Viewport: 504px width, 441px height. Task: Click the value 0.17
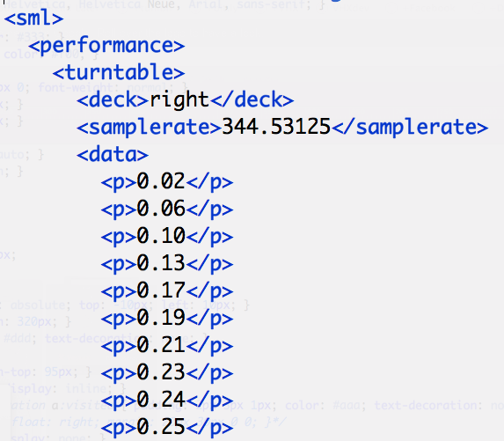(x=161, y=290)
